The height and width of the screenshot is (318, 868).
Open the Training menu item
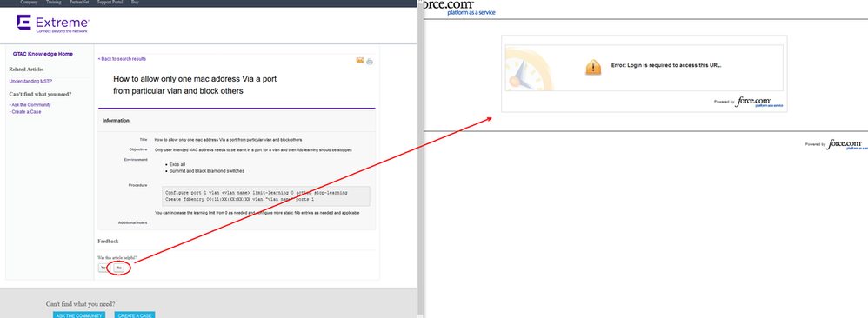pos(54,3)
